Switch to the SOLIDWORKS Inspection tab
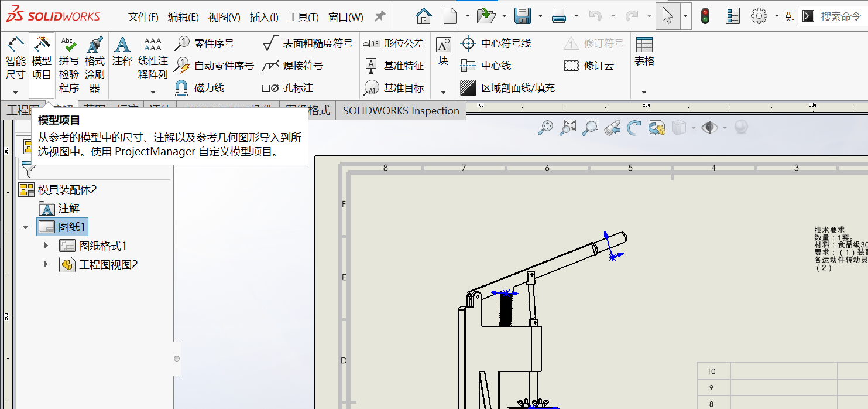This screenshot has width=868, height=409. 401,110
